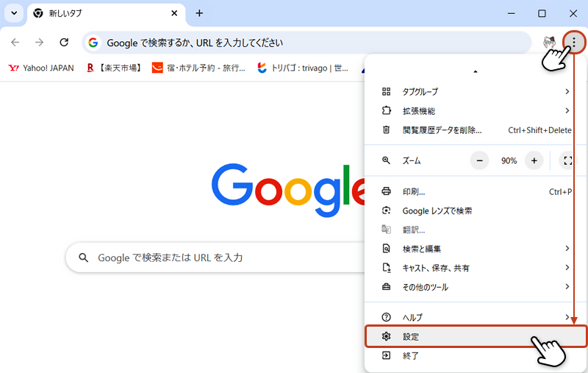The height and width of the screenshot is (373, 588).
Task: Click the search and edit document icon
Action: 387,249
